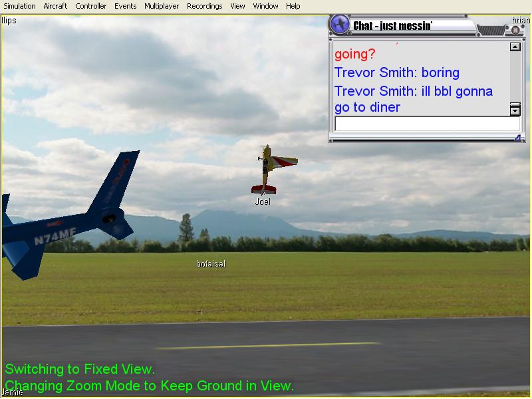Click the chat window resize grip

pyautogui.click(x=517, y=138)
